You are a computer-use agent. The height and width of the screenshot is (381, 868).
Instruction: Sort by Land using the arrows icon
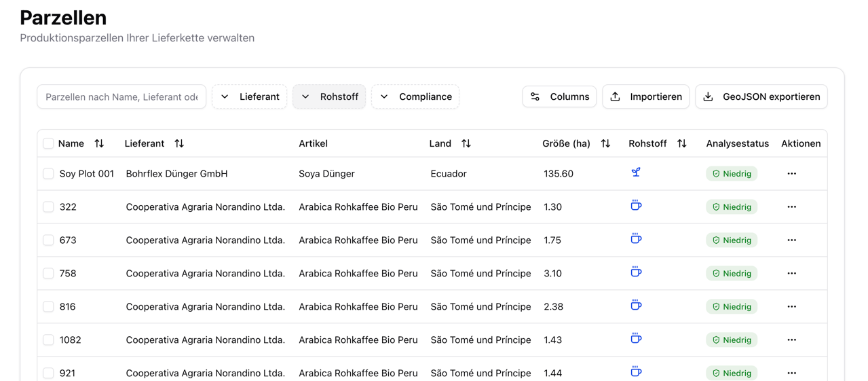pos(466,143)
